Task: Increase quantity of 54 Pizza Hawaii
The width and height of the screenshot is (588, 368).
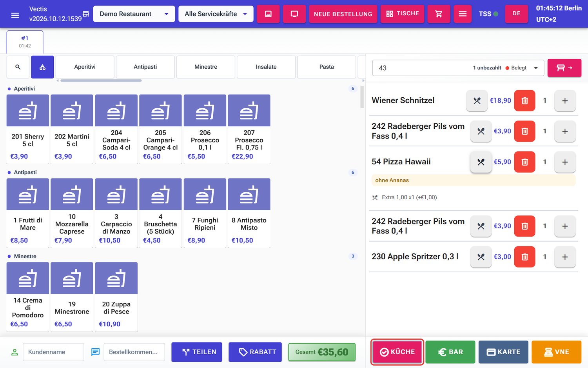Action: click(x=565, y=162)
